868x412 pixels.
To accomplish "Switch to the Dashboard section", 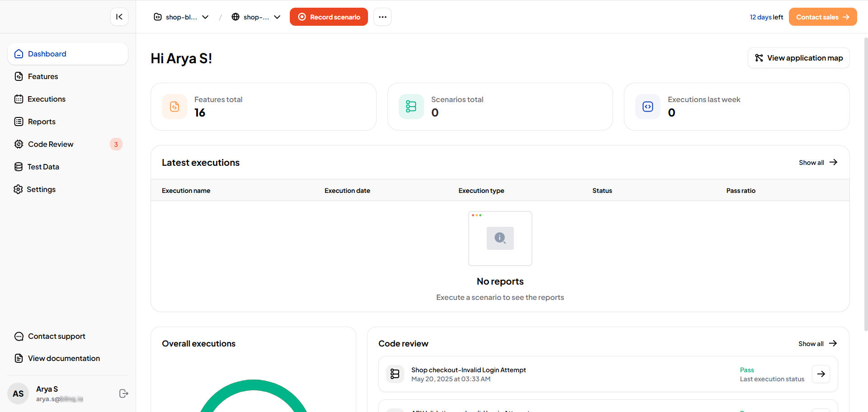I will (47, 54).
